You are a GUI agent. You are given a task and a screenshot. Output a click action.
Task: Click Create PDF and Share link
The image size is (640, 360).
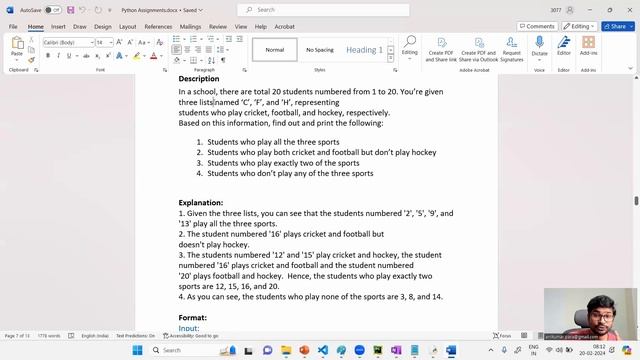click(441, 49)
